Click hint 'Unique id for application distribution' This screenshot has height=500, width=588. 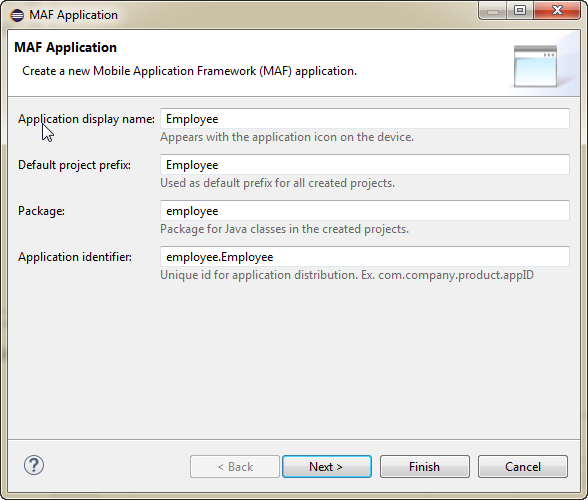[347, 275]
